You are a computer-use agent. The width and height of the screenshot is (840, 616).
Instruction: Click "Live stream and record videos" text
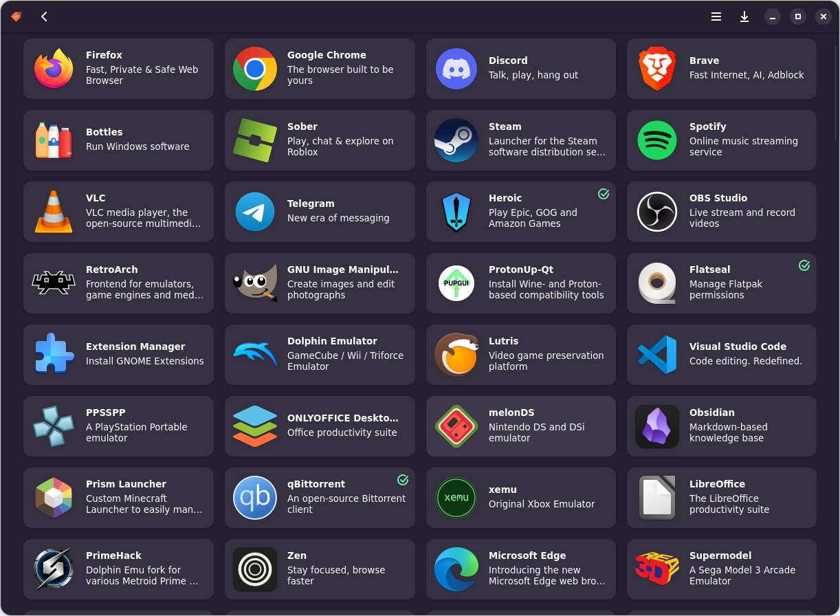(x=742, y=218)
